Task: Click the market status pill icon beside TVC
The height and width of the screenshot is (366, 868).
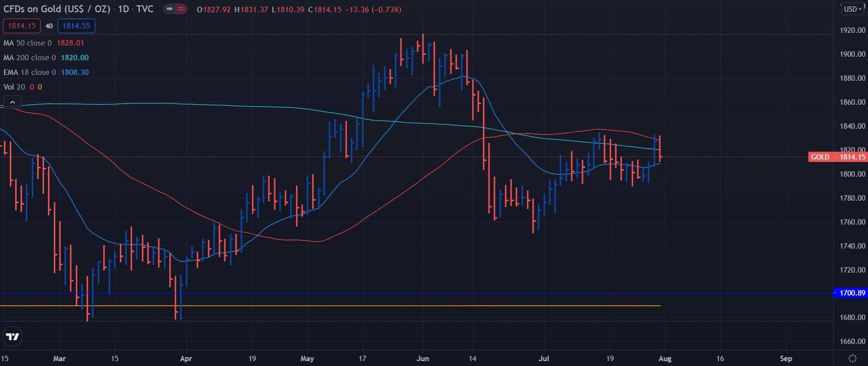Action: [169, 9]
